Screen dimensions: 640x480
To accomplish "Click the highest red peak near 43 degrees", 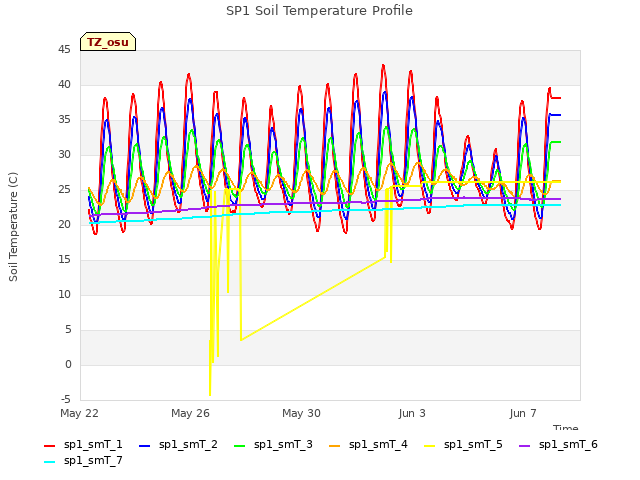I will [383, 65].
